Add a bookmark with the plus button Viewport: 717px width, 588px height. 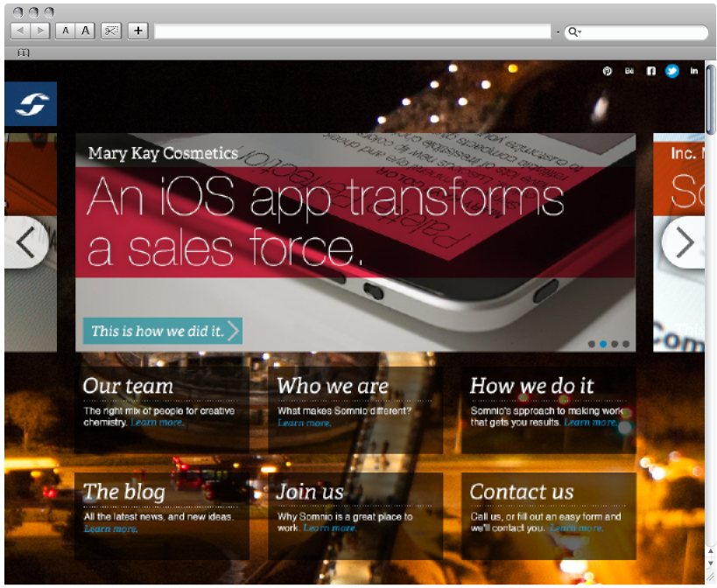138,31
